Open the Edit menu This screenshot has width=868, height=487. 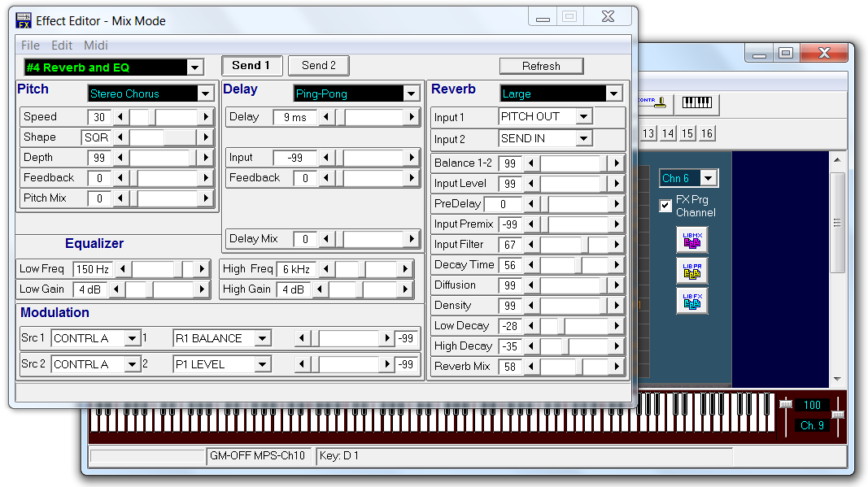click(x=62, y=46)
